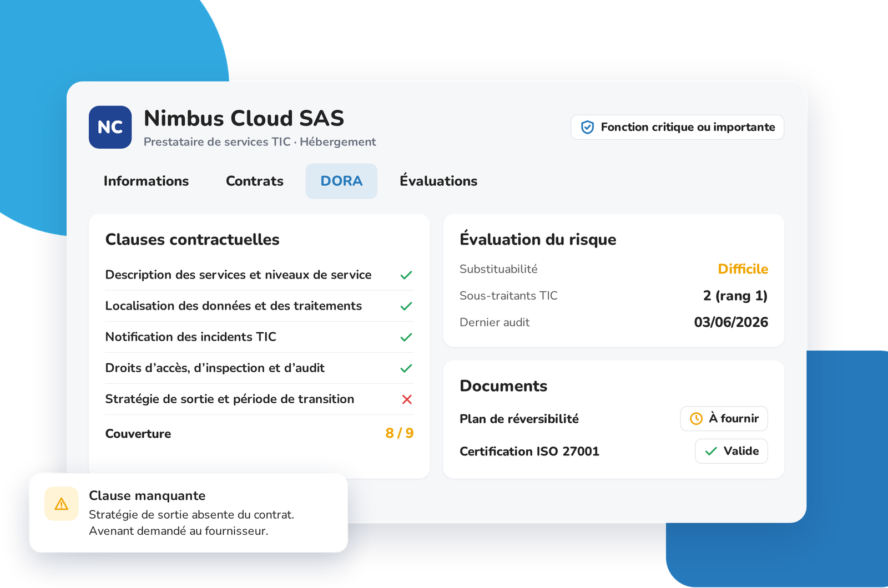Image resolution: width=888 pixels, height=588 pixels.
Task: Click the checkmark for Notification des incidents TIC
Action: pyautogui.click(x=406, y=337)
